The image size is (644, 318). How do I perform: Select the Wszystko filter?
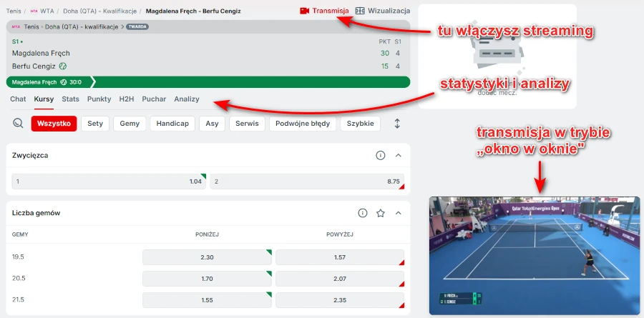pos(54,124)
